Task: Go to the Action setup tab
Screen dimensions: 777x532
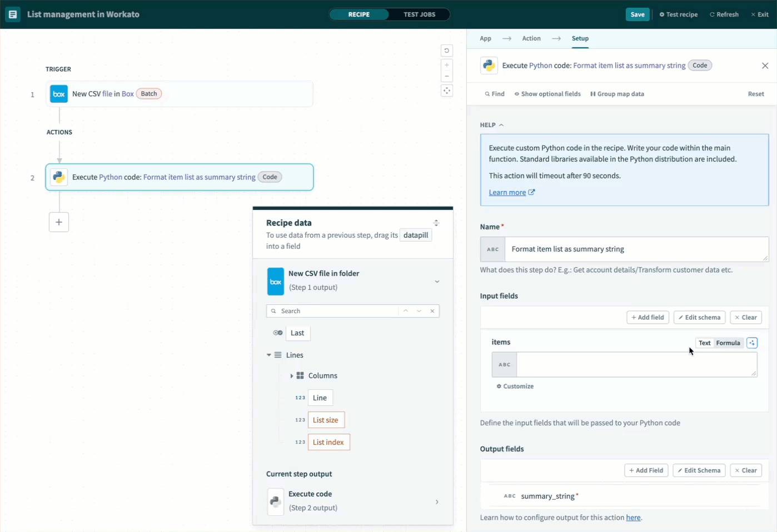Action: tap(531, 38)
